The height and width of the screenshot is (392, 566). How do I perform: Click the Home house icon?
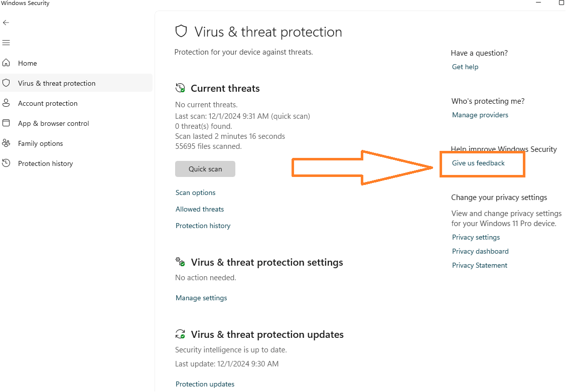pyautogui.click(x=6, y=63)
